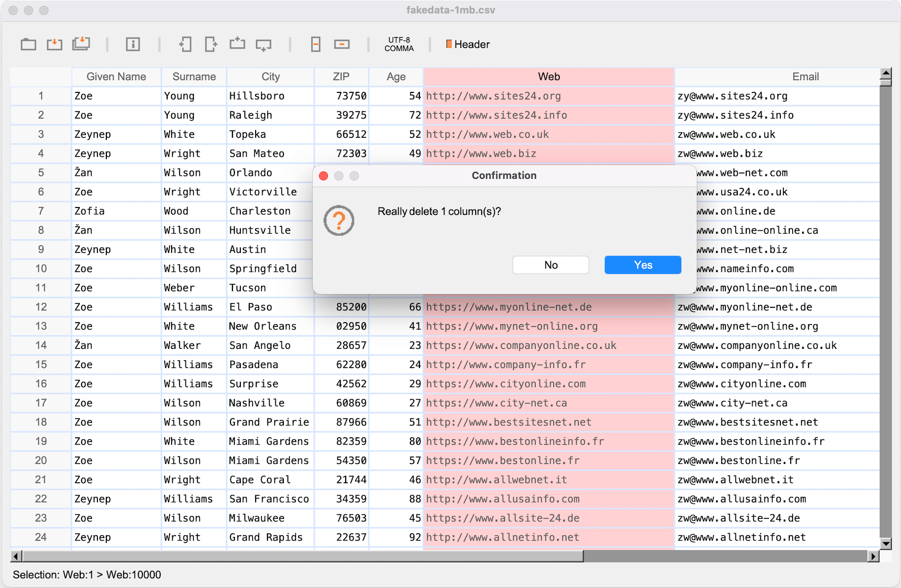Image resolution: width=901 pixels, height=588 pixels.
Task: Click the email cell zw@www.allnetinfo.net
Action: [x=777, y=537]
